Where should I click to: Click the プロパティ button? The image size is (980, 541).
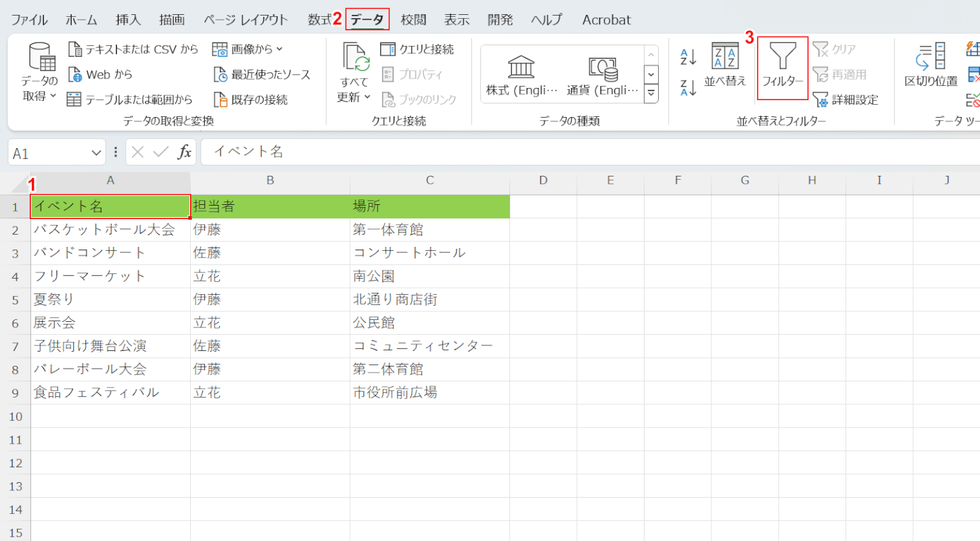coord(412,74)
